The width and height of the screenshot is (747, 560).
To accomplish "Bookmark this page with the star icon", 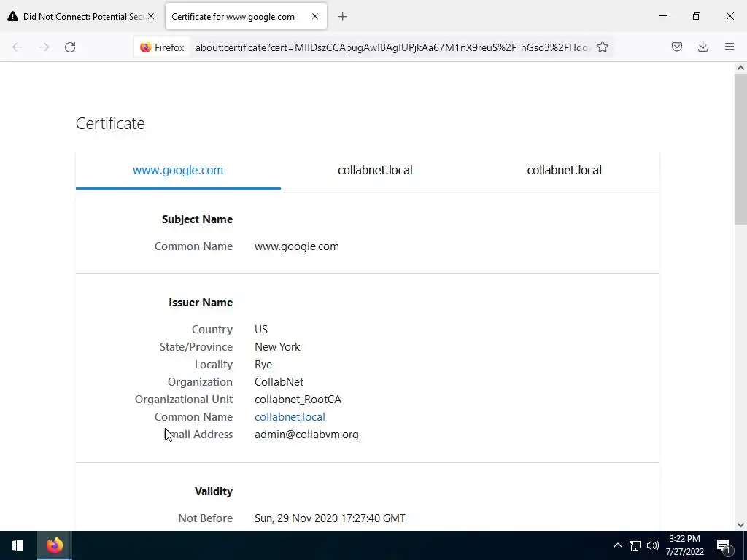I will [x=603, y=47].
